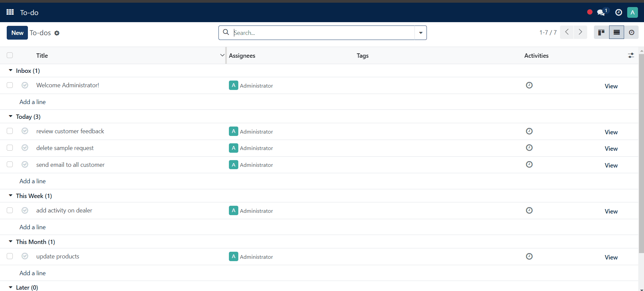Click the To-do app title
The width and height of the screenshot is (644, 291).
pyautogui.click(x=29, y=13)
